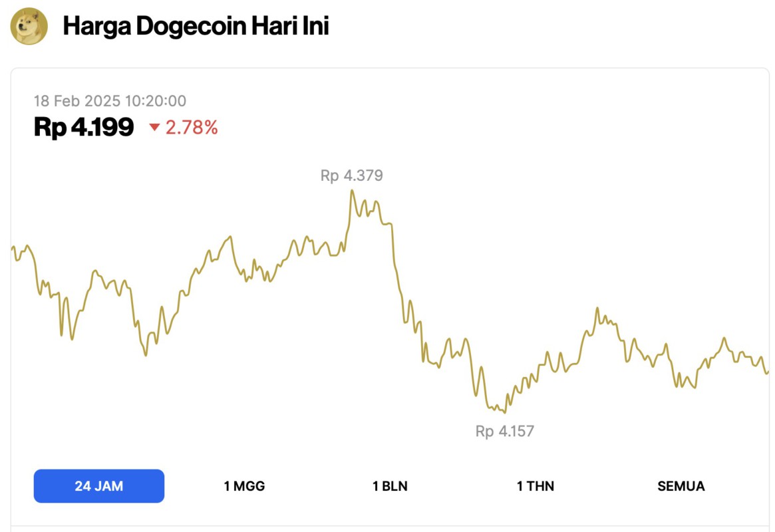Click the timestamp 18 Feb 2025 10:20:00
The height and width of the screenshot is (532, 775).
(110, 101)
